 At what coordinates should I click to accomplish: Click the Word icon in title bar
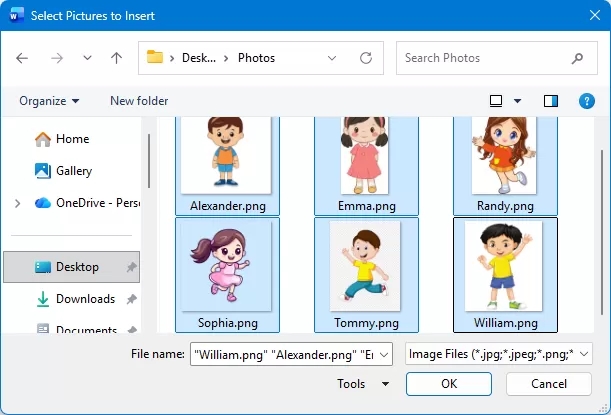[16, 16]
